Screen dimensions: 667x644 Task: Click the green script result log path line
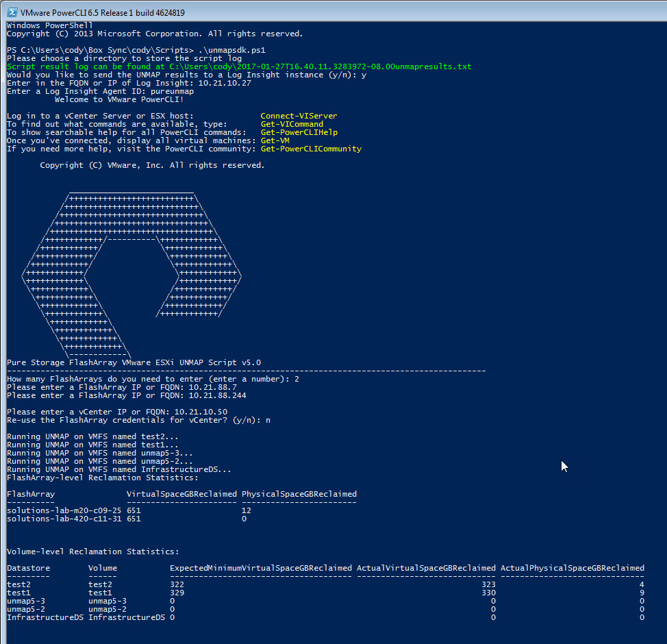coord(239,66)
